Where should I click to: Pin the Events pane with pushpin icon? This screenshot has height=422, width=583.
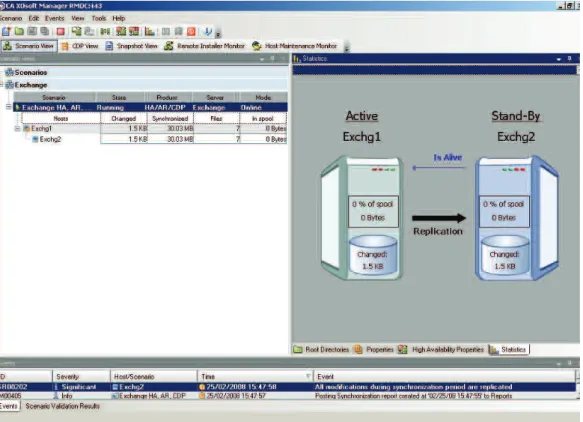569,363
